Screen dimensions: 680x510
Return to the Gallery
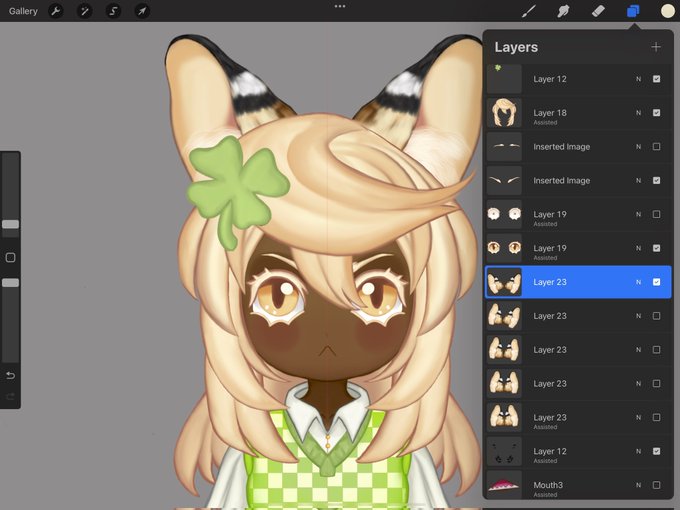coord(23,11)
